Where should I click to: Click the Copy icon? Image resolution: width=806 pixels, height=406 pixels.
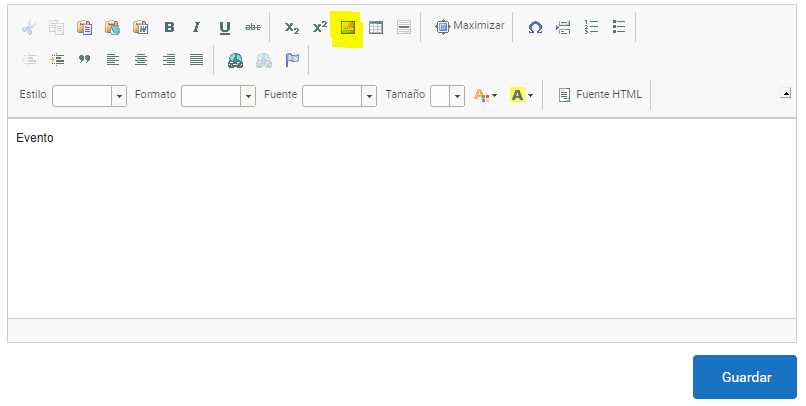[57, 27]
